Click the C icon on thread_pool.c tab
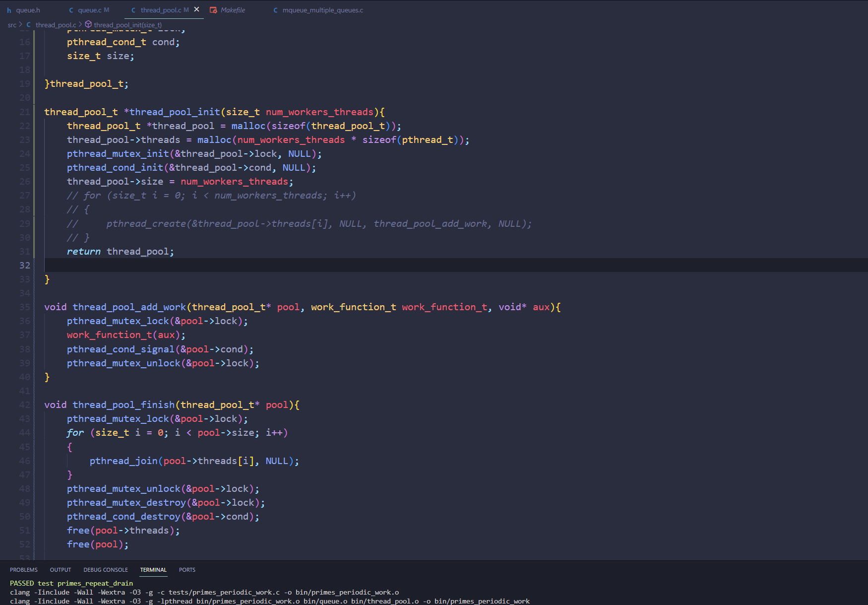This screenshot has height=605, width=868. coord(133,10)
